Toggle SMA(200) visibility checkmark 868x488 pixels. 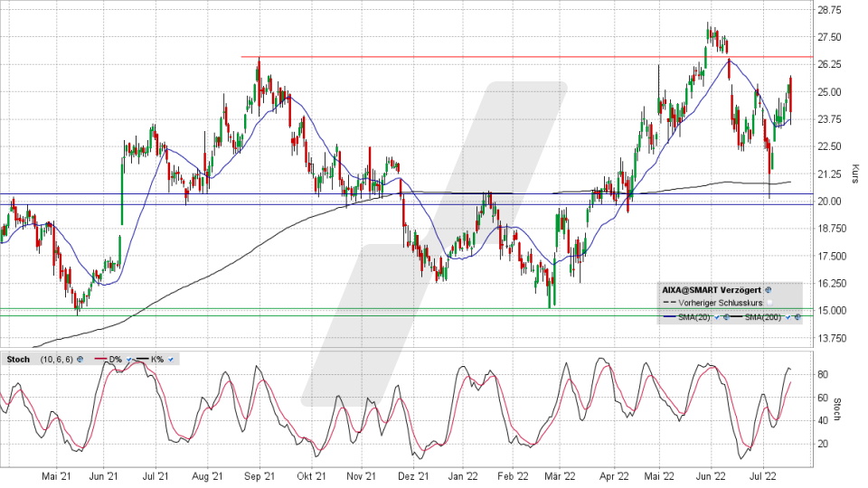[788, 317]
